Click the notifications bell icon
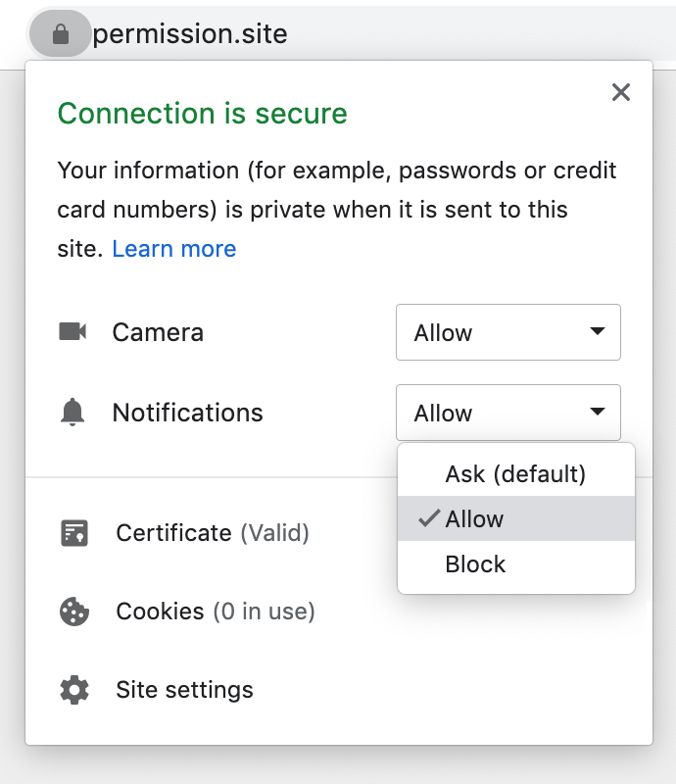 click(x=72, y=413)
